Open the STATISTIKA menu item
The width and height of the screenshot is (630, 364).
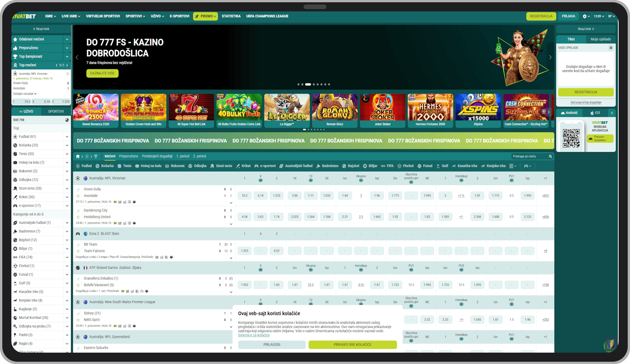click(x=231, y=16)
